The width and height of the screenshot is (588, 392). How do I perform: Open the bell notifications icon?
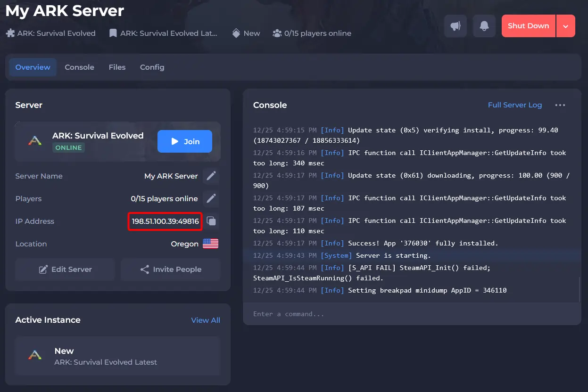[x=484, y=26]
